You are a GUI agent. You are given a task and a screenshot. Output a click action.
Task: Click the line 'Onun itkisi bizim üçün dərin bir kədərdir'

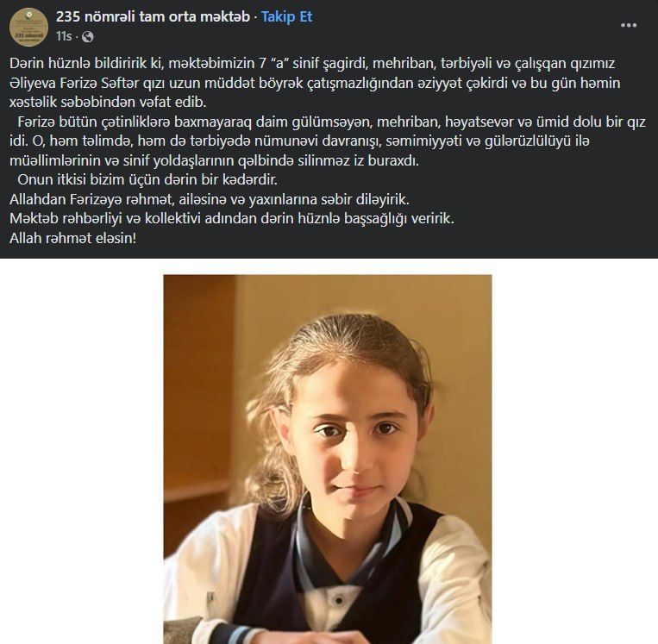[147, 179]
